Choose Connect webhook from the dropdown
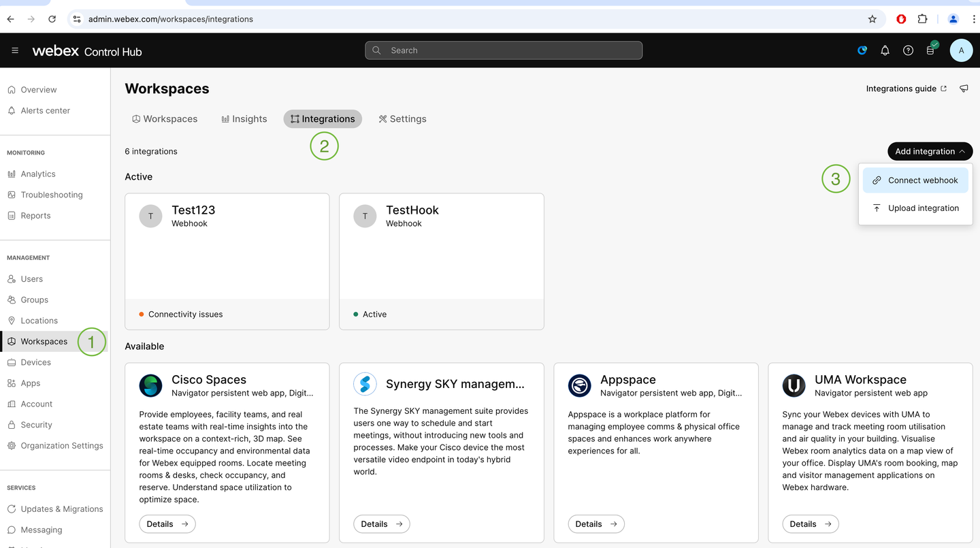Image resolution: width=980 pixels, height=548 pixels. coord(915,180)
